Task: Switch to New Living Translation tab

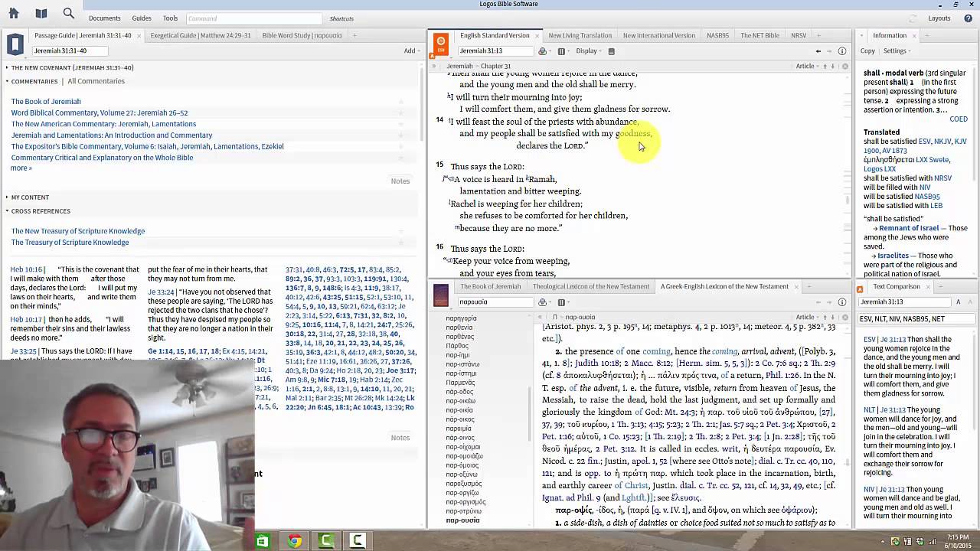Action: pyautogui.click(x=580, y=35)
